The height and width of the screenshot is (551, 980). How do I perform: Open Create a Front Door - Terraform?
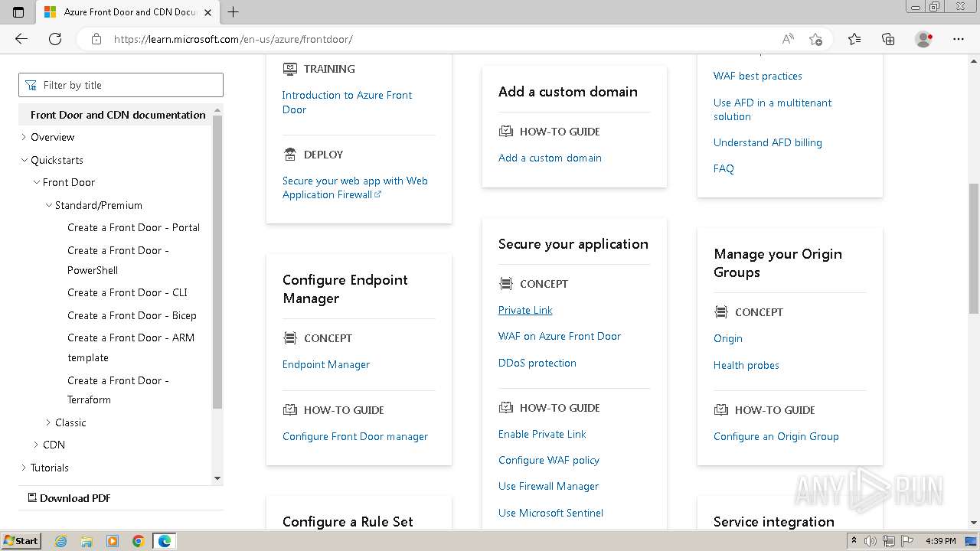118,390
